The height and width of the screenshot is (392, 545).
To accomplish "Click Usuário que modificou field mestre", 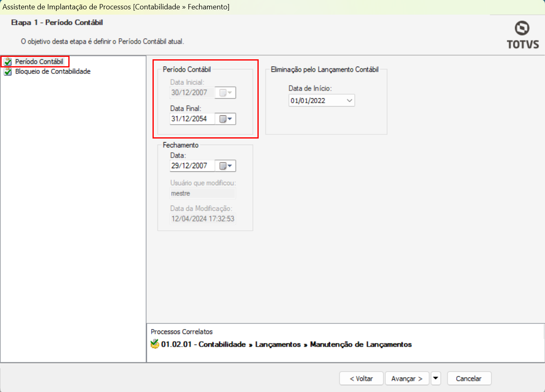I will [203, 193].
